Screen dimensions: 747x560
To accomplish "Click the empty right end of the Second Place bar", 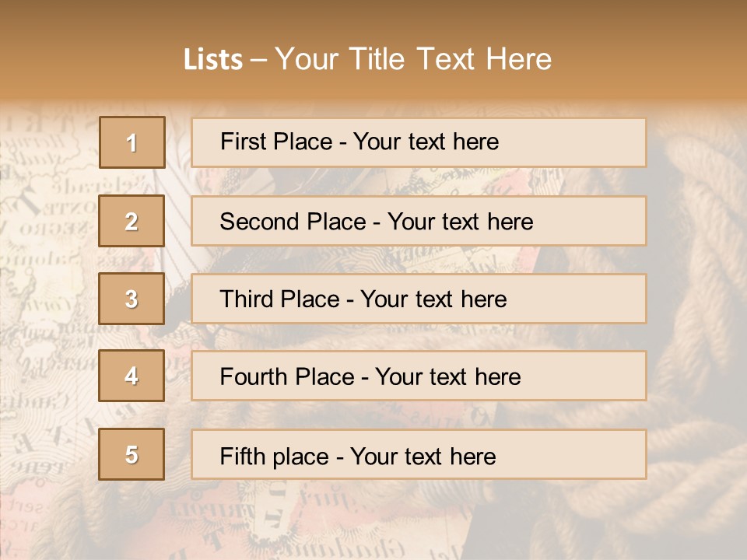I will click(599, 221).
